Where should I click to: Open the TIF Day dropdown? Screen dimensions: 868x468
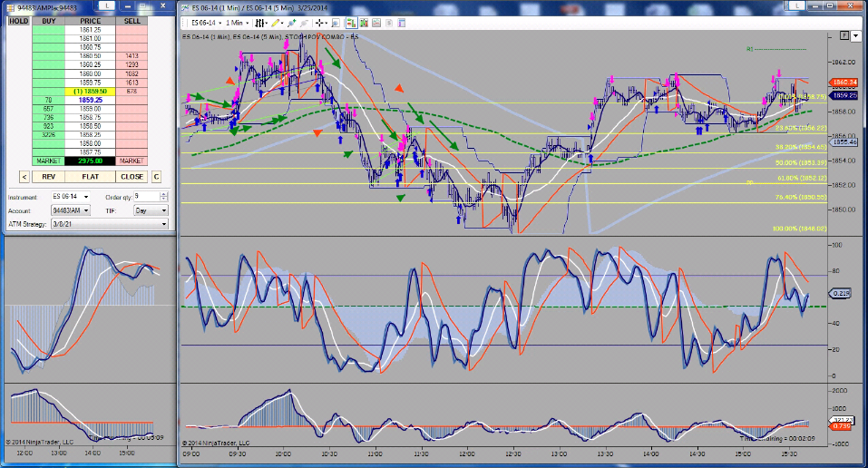click(151, 210)
